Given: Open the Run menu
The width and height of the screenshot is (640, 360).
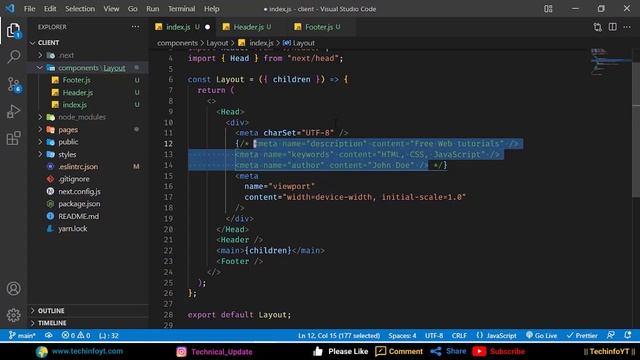Looking at the screenshot, I should click(x=153, y=9).
